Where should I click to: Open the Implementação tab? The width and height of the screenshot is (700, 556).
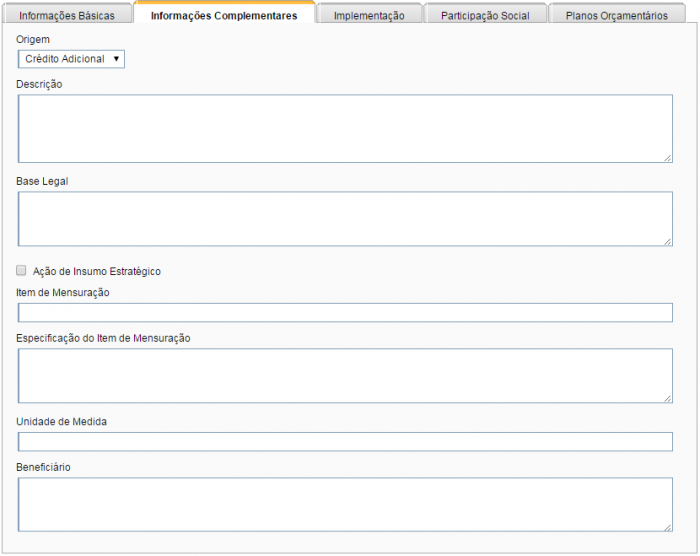click(369, 16)
